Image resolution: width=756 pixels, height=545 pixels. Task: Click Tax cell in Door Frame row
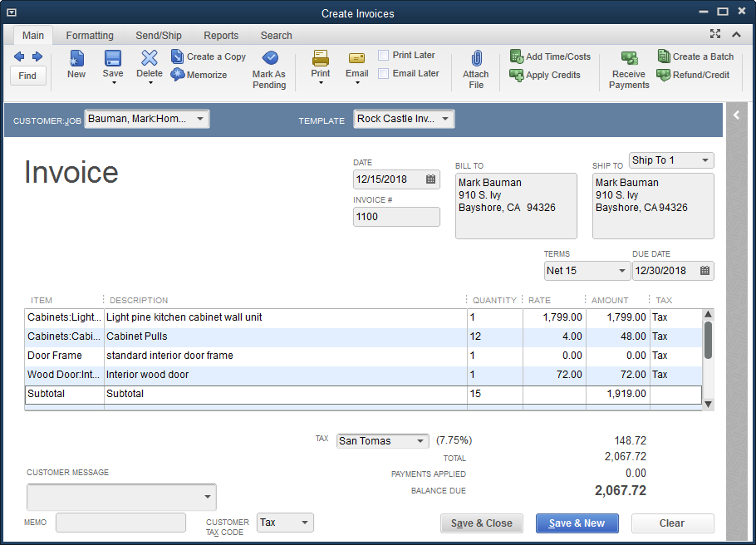(675, 356)
